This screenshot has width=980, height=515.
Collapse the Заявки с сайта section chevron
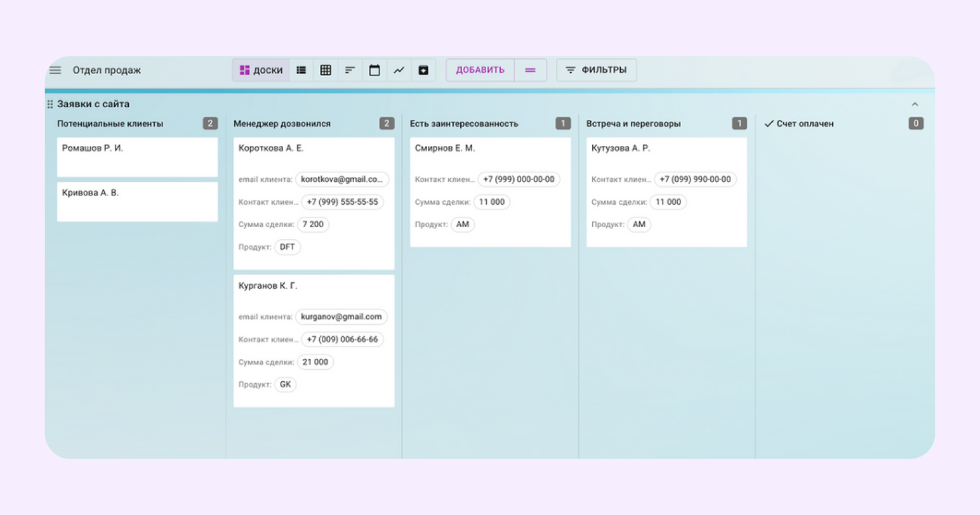pyautogui.click(x=915, y=104)
